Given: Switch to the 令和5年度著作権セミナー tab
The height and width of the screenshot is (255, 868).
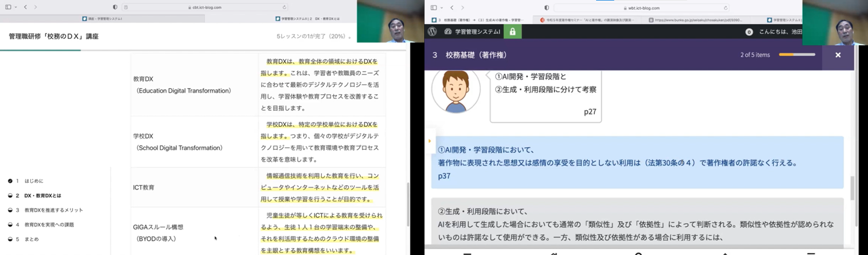Looking at the screenshot, I should [x=587, y=20].
